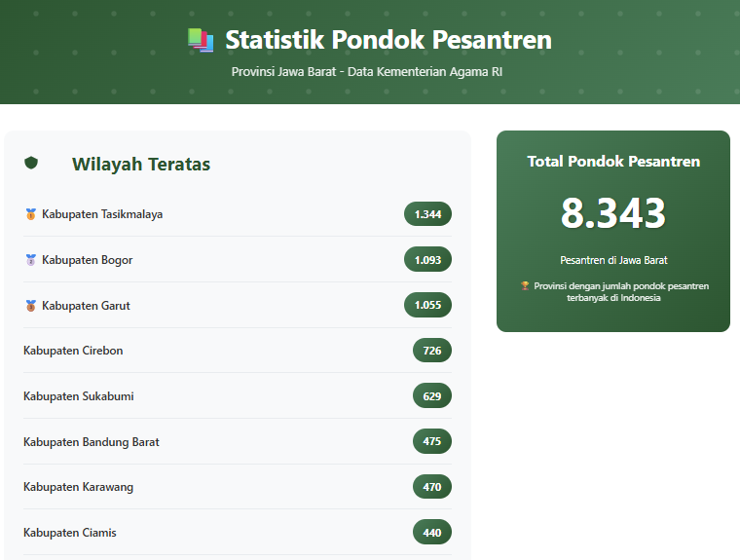Image resolution: width=740 pixels, height=560 pixels.
Task: Click the silver medal next to Bogor
Action: 30,260
